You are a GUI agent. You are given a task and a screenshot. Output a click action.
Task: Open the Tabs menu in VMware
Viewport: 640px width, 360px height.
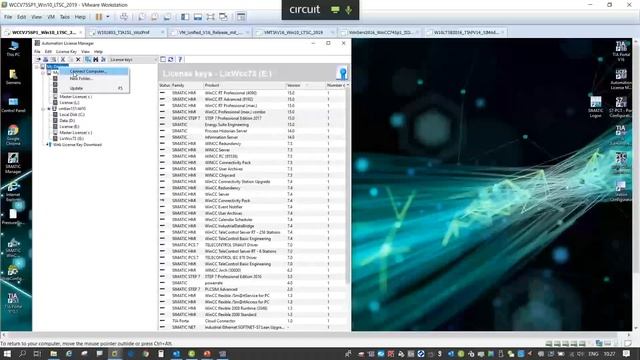click(x=64, y=17)
